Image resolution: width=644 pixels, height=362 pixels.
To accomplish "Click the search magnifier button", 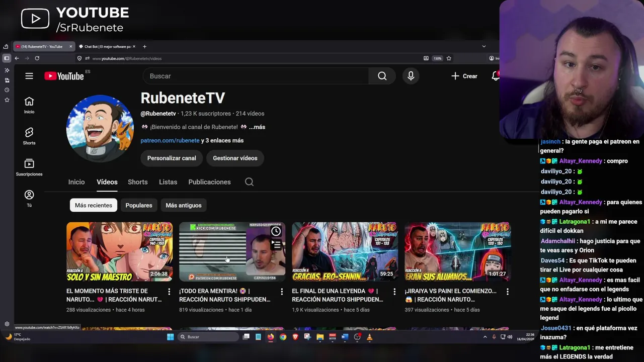I will 382,76.
